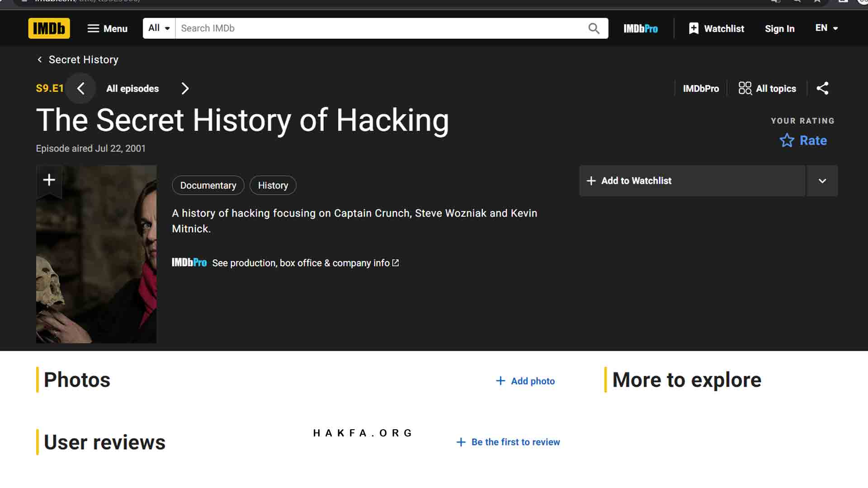The height and width of the screenshot is (488, 868).
Task: Rate this episode with the star
Action: coord(803,141)
